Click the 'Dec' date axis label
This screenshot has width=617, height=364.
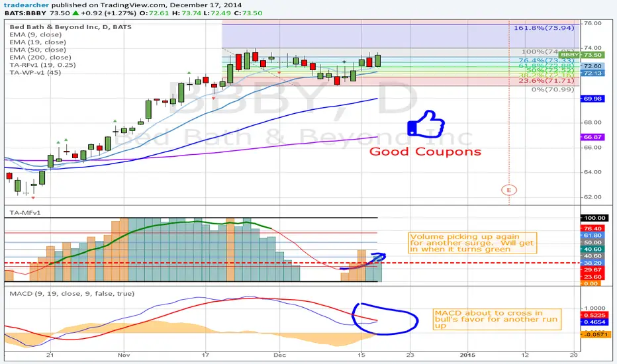(x=279, y=355)
